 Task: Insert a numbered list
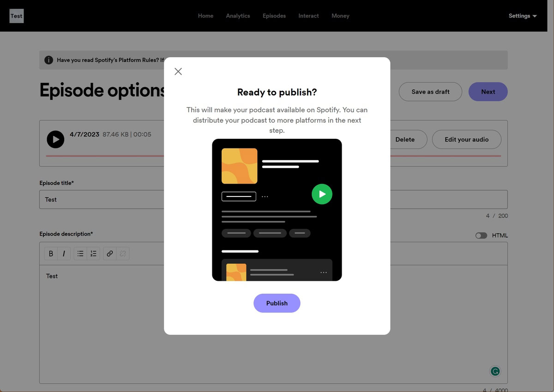pyautogui.click(x=93, y=254)
